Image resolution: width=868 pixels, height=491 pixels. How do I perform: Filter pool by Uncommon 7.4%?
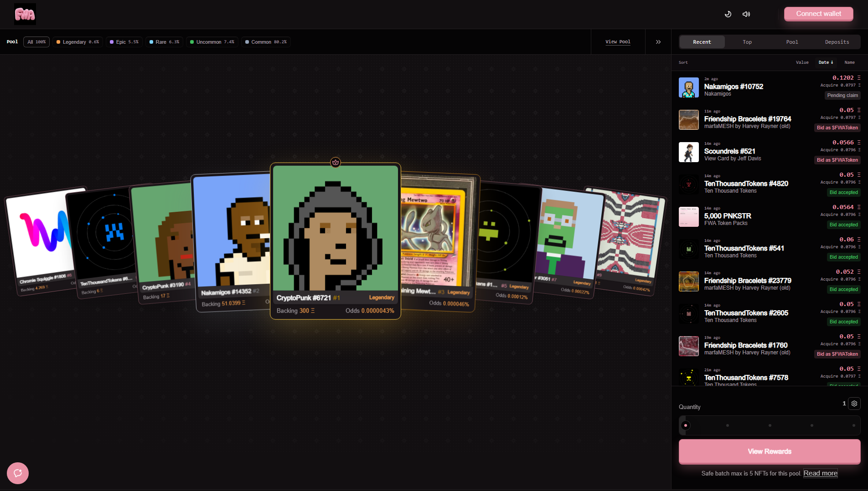click(x=212, y=42)
